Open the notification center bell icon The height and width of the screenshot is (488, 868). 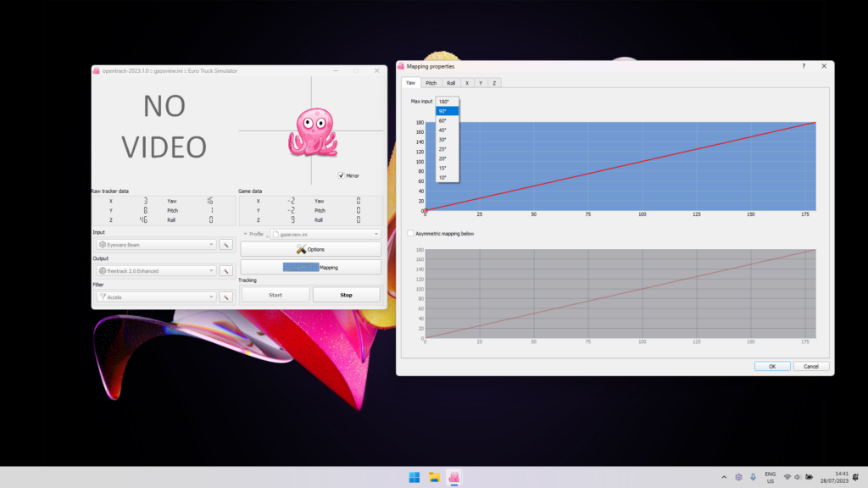pyautogui.click(x=856, y=477)
